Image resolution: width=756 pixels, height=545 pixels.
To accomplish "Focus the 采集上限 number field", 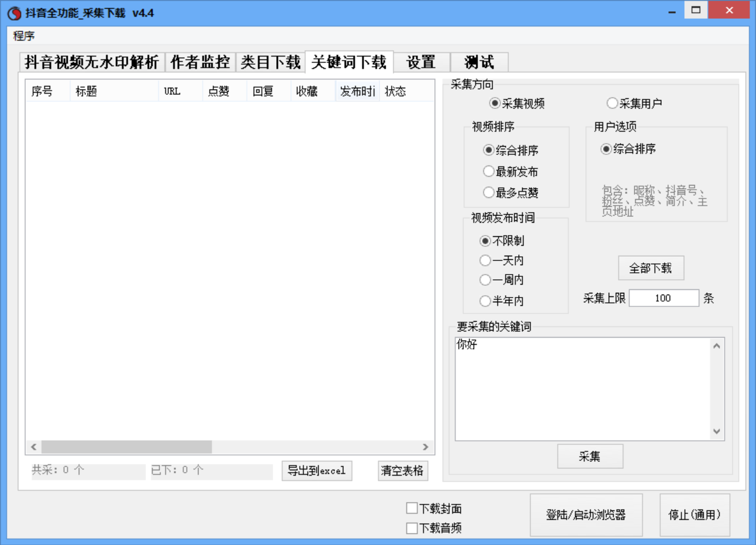I will [x=664, y=298].
